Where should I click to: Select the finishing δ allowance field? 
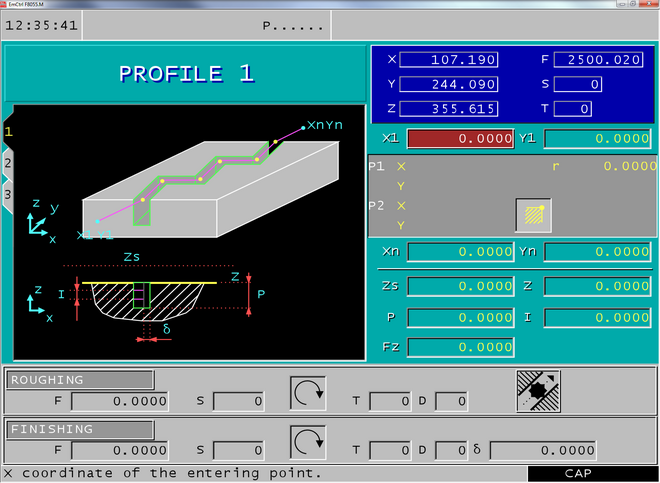(x=542, y=450)
